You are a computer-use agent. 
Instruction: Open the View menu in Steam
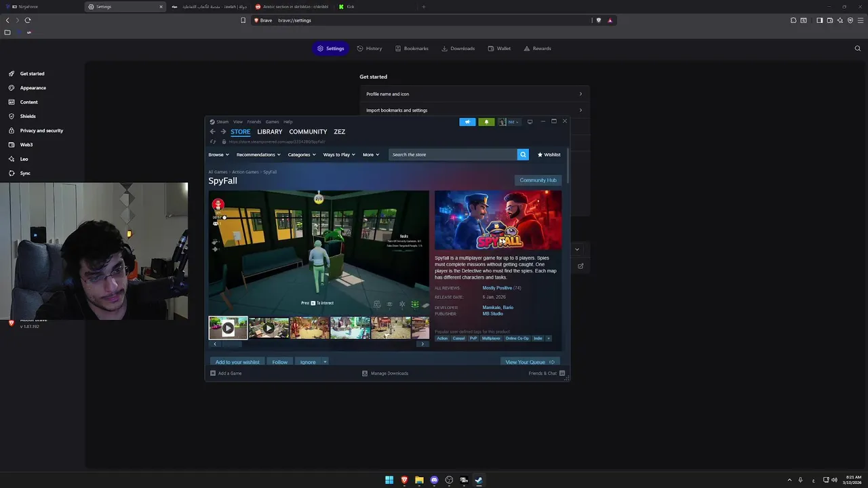[238, 122]
